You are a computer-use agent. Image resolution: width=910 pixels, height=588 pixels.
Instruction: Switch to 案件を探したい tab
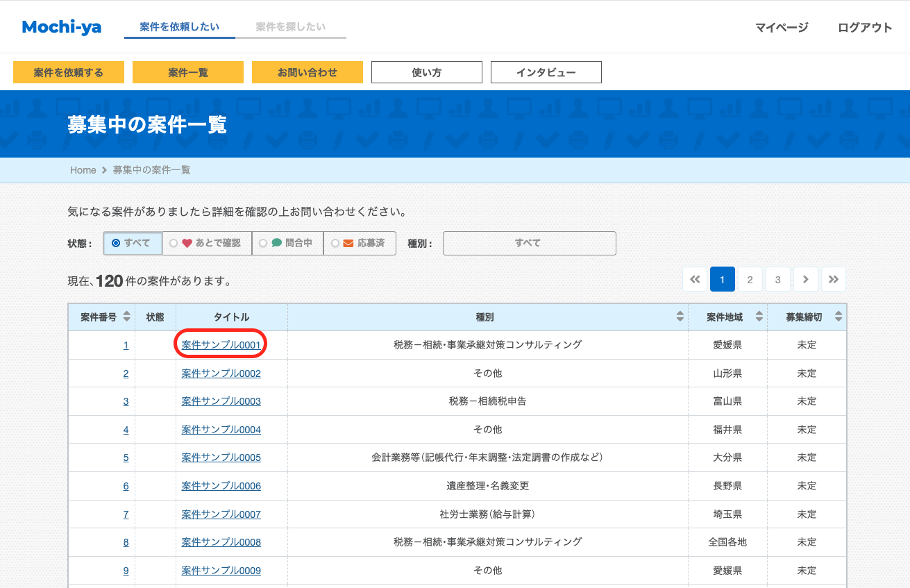click(x=290, y=27)
